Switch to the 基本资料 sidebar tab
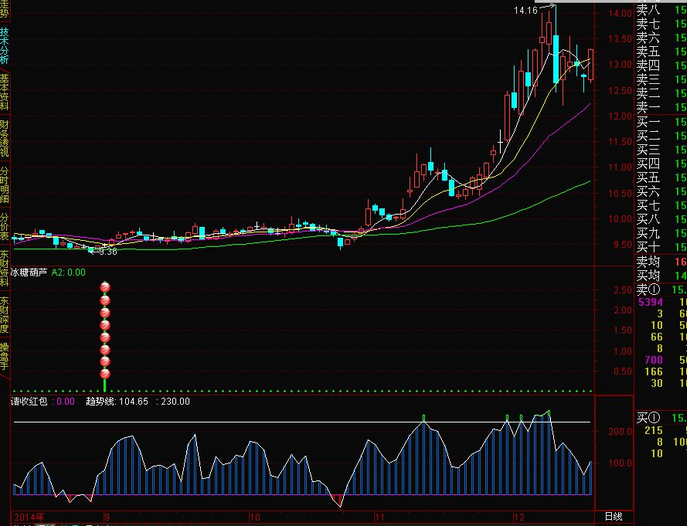Screen dimensions: 687x529 (x=4, y=92)
